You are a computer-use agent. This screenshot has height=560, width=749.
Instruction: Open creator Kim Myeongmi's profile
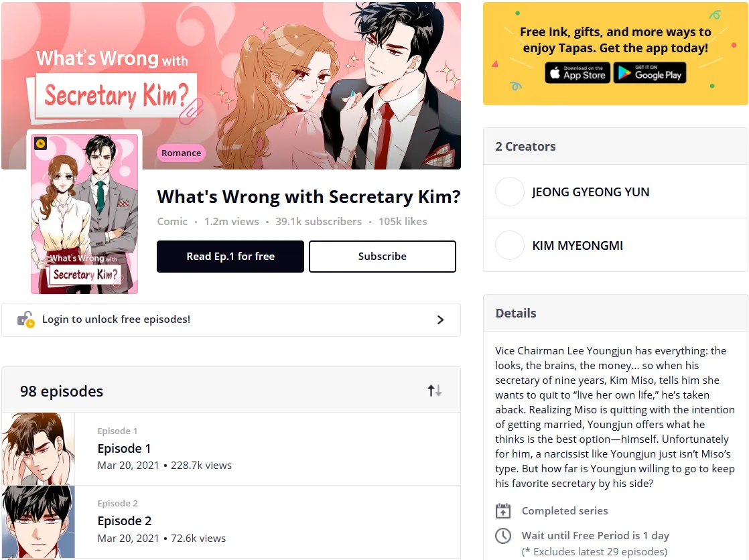pyautogui.click(x=577, y=245)
